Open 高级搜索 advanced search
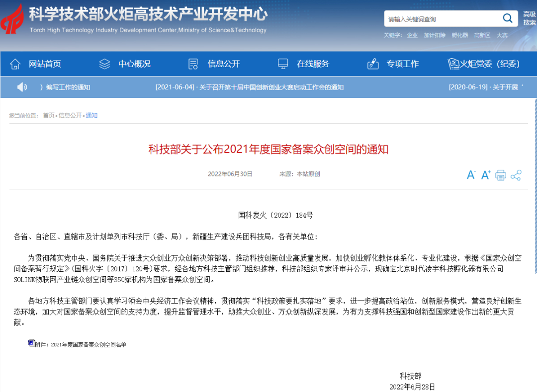The image size is (537, 392). pos(529,18)
